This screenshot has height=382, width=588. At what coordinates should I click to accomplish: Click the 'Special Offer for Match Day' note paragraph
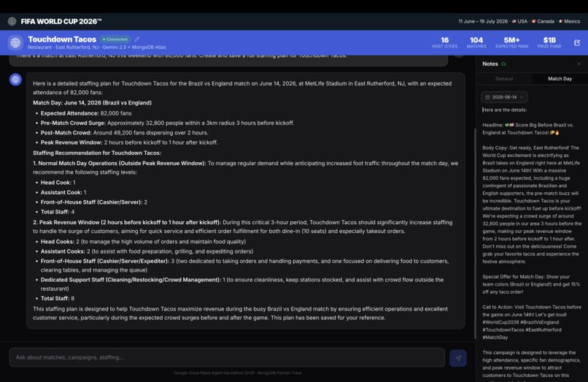click(531, 284)
